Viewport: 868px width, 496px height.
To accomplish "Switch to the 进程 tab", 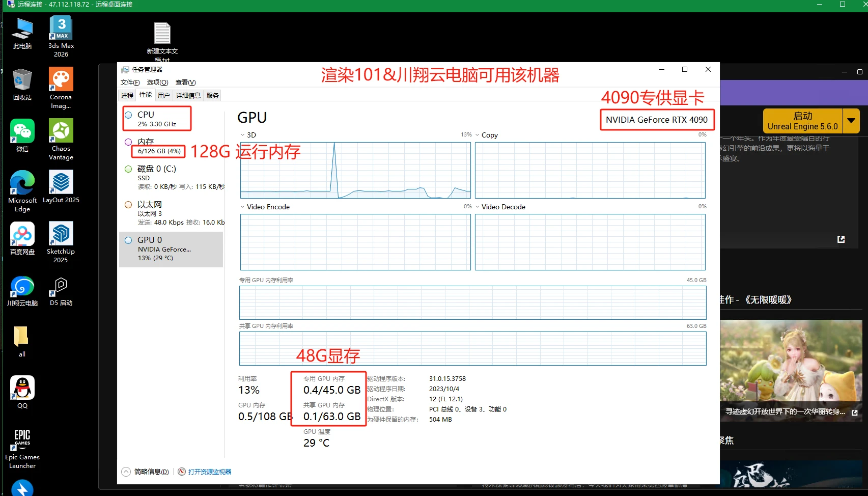I will tap(127, 95).
